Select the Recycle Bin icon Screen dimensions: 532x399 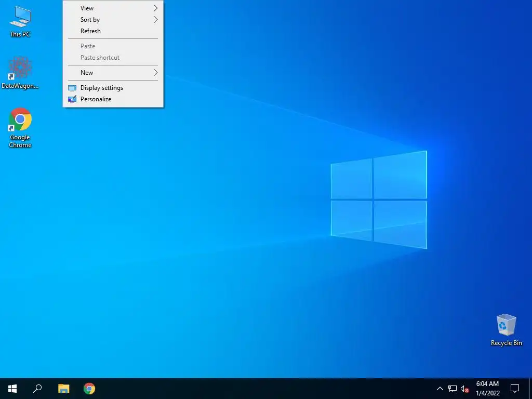(x=506, y=330)
